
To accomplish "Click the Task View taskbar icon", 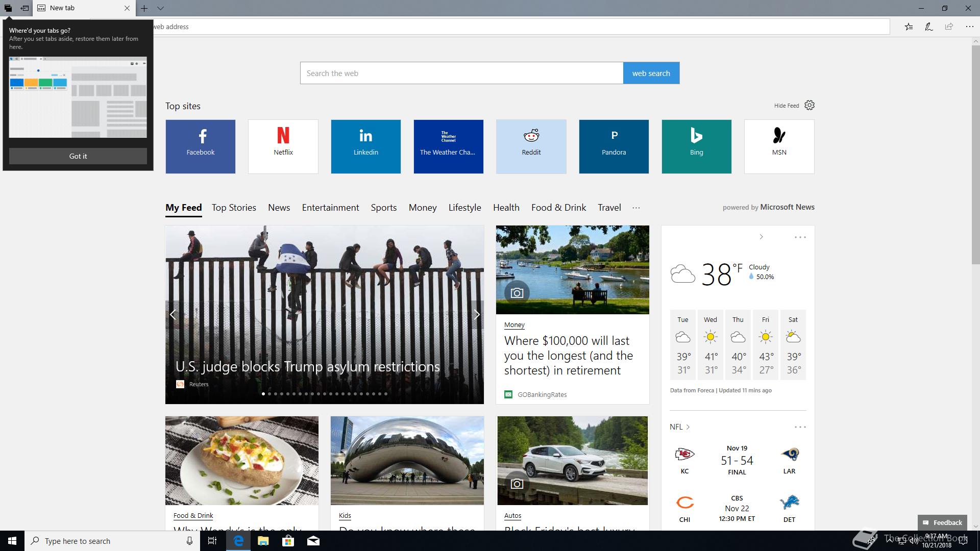I will pos(212,541).
